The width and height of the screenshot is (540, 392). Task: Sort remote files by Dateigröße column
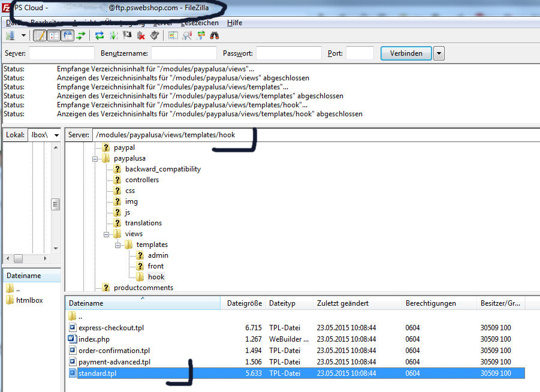click(x=243, y=303)
